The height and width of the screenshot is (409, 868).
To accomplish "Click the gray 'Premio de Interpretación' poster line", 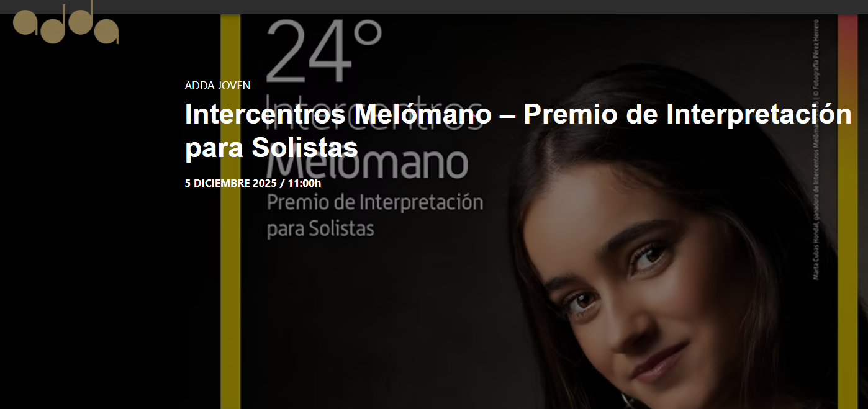I will [x=374, y=203].
